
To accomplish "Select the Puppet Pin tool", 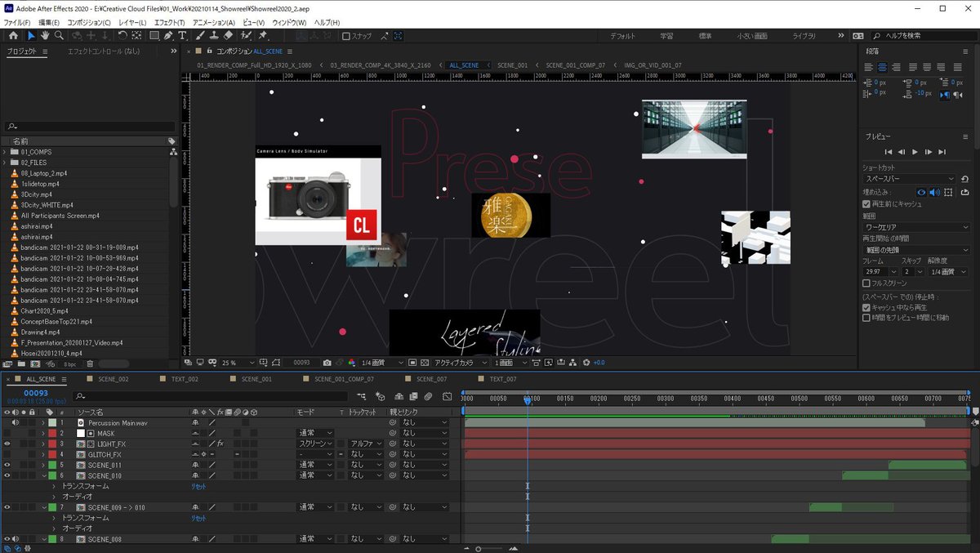I will click(263, 36).
